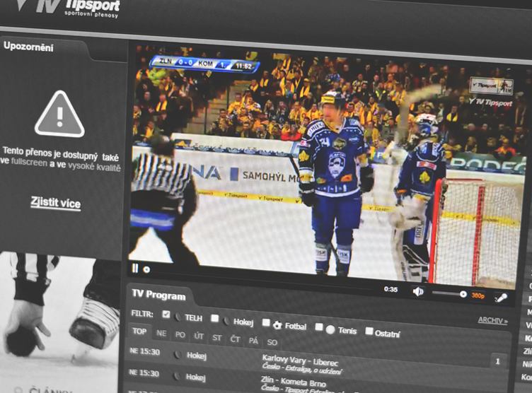Viewport: 532px width, 393px height.
Task: Click the Hokej icon in Zlín row
Action: pyautogui.click(x=177, y=376)
